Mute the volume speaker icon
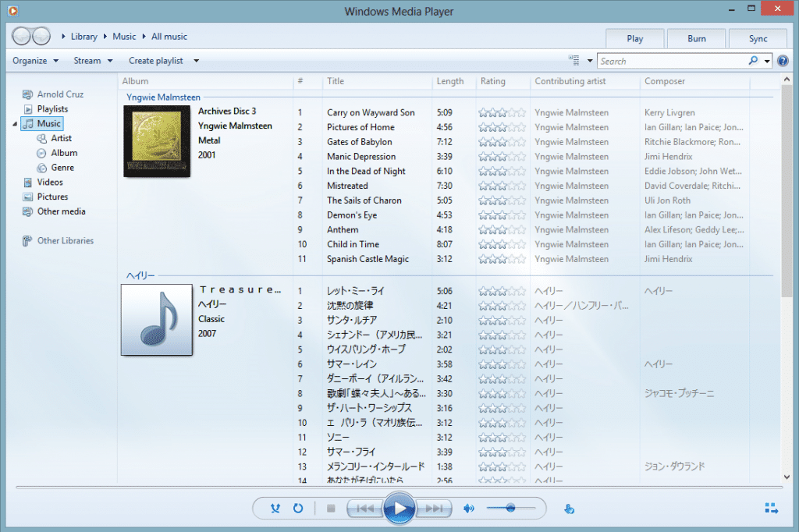The height and width of the screenshot is (532, 799). (468, 508)
